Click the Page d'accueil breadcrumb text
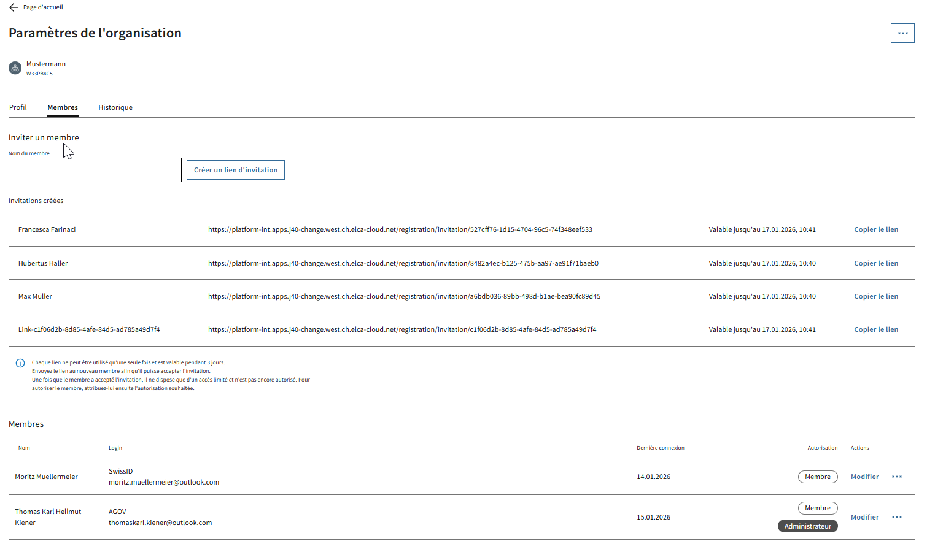The height and width of the screenshot is (560, 927). point(43,7)
